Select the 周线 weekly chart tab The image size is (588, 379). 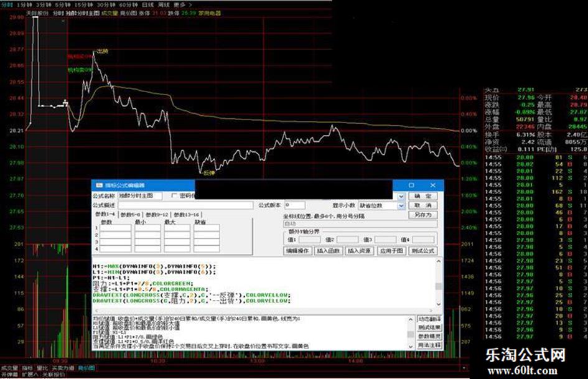[x=164, y=4]
